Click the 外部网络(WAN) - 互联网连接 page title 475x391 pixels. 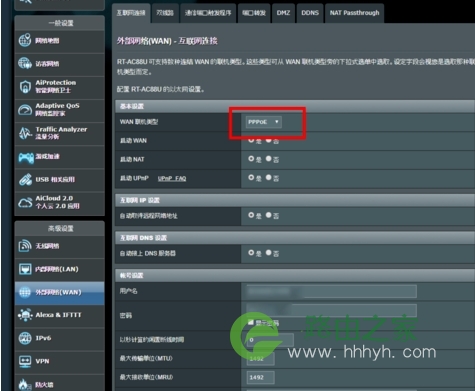pyautogui.click(x=167, y=41)
